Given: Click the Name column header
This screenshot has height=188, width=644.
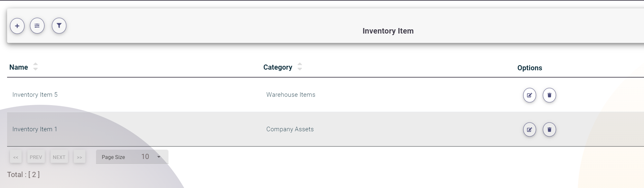Looking at the screenshot, I should (19, 67).
